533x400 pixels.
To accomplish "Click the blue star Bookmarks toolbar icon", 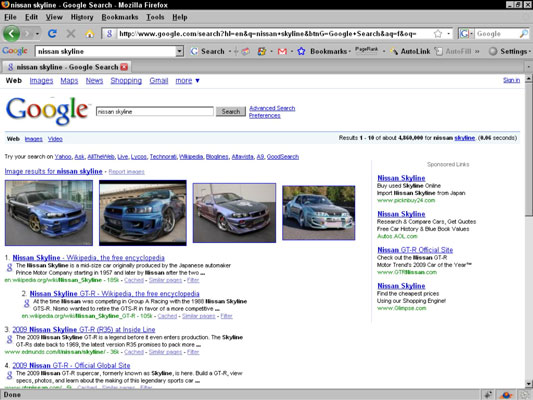I will (x=301, y=51).
